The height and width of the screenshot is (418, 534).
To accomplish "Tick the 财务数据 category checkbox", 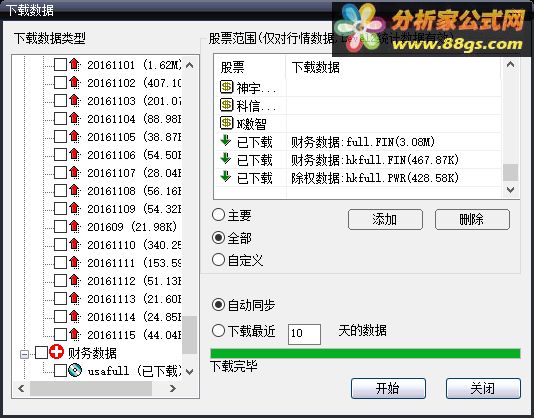I will 42,353.
